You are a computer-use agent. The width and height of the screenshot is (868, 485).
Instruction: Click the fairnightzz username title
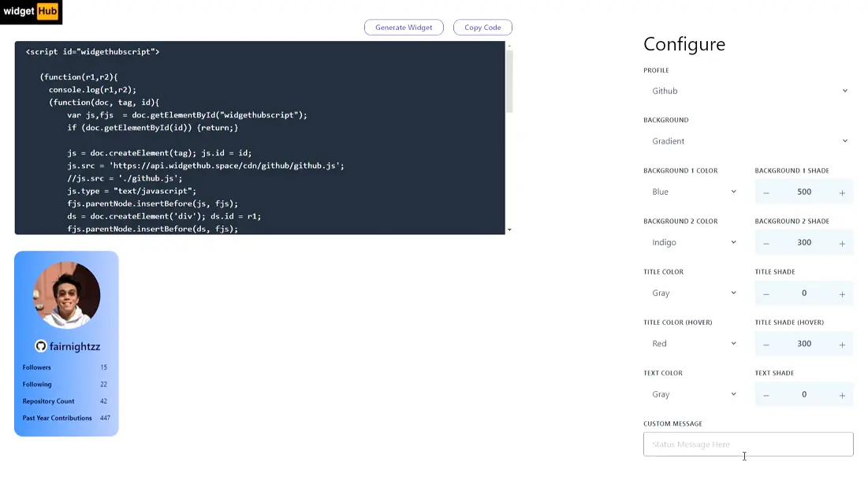[75, 346]
